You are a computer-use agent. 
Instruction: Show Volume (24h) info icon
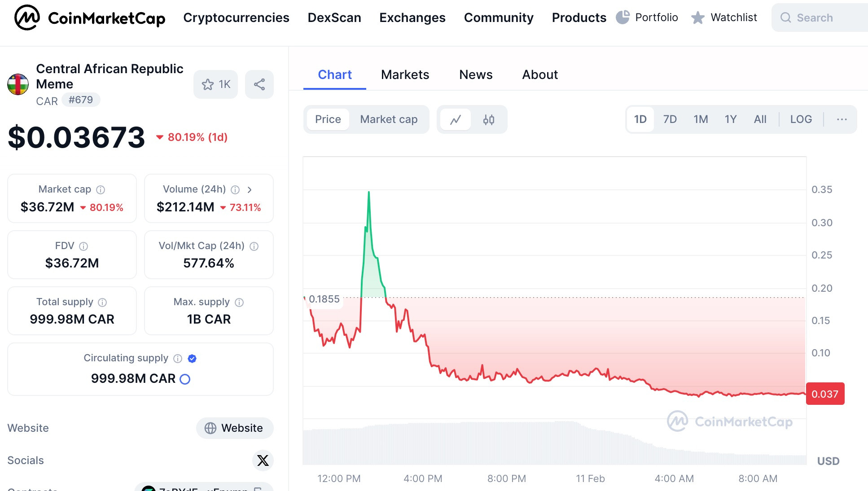pyautogui.click(x=235, y=190)
